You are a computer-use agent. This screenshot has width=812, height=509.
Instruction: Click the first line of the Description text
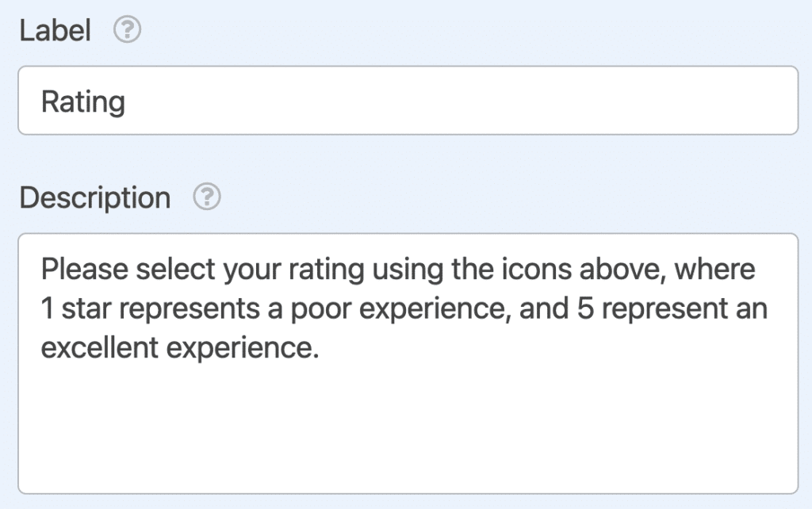(396, 269)
